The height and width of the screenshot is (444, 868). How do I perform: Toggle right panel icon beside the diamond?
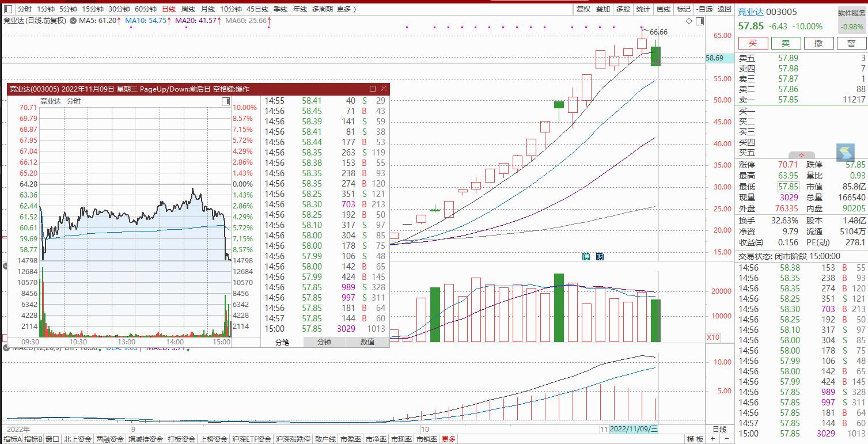(x=699, y=21)
